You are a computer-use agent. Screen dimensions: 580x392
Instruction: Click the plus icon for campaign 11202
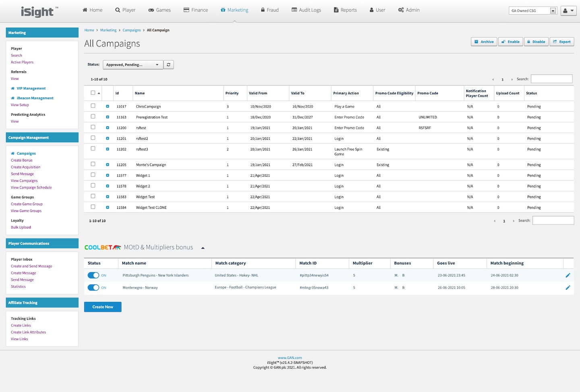coord(108,149)
